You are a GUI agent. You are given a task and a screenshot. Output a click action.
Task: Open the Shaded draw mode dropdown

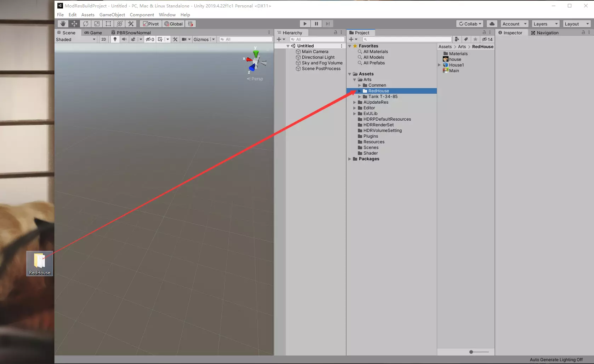pos(76,39)
